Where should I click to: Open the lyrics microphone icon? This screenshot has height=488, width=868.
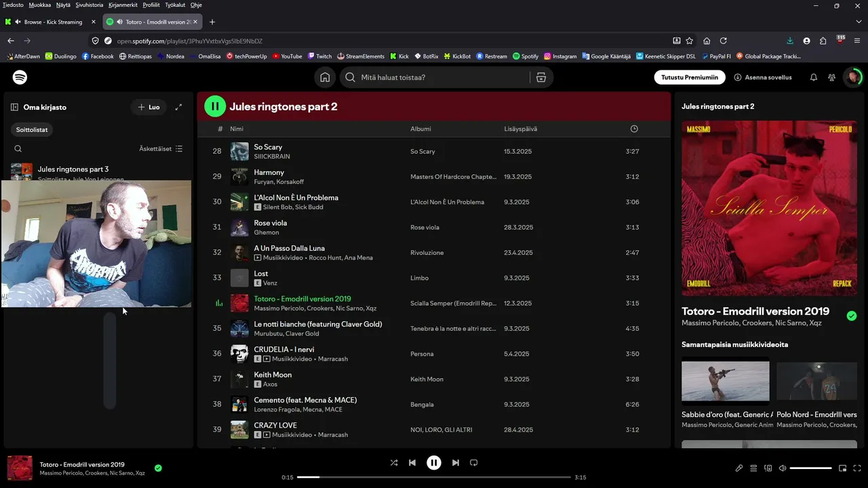tap(739, 468)
